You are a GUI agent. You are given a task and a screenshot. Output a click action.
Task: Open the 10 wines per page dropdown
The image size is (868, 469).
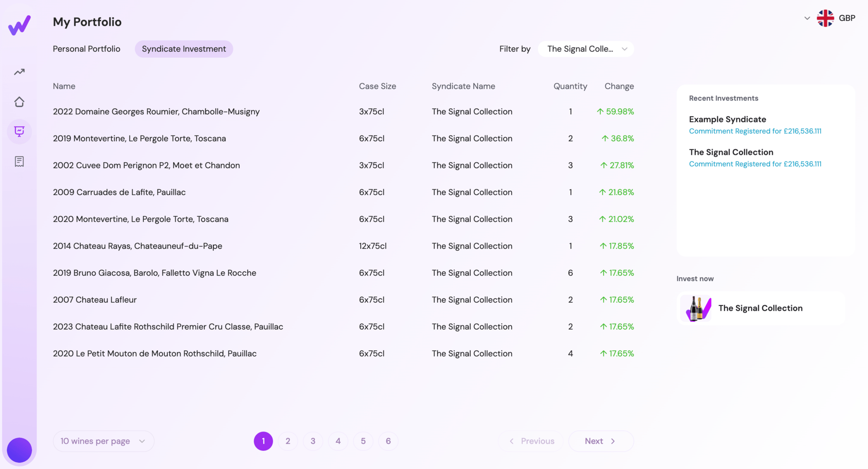click(104, 441)
